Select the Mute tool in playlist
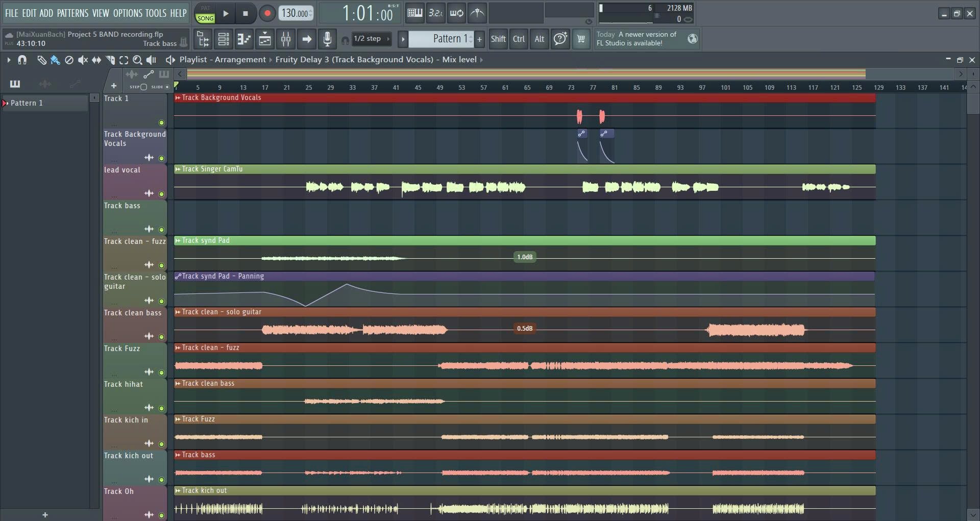The image size is (980, 521). tap(83, 60)
